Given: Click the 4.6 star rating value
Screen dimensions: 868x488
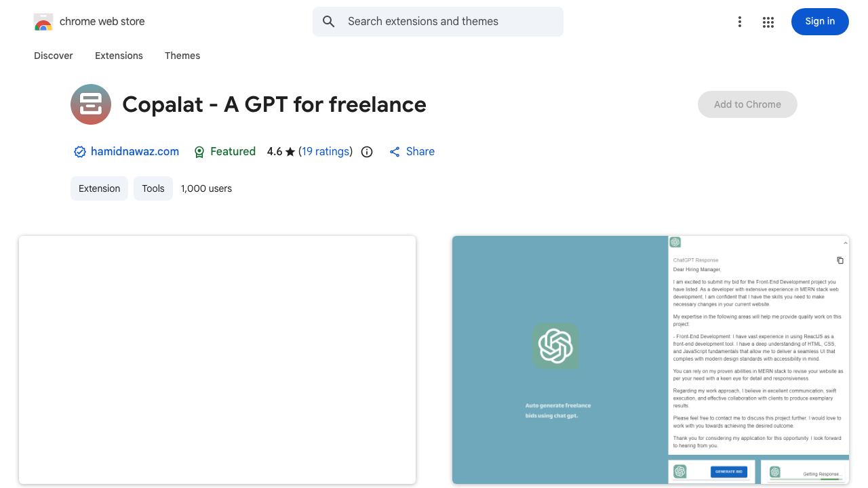Looking at the screenshot, I should tap(281, 152).
